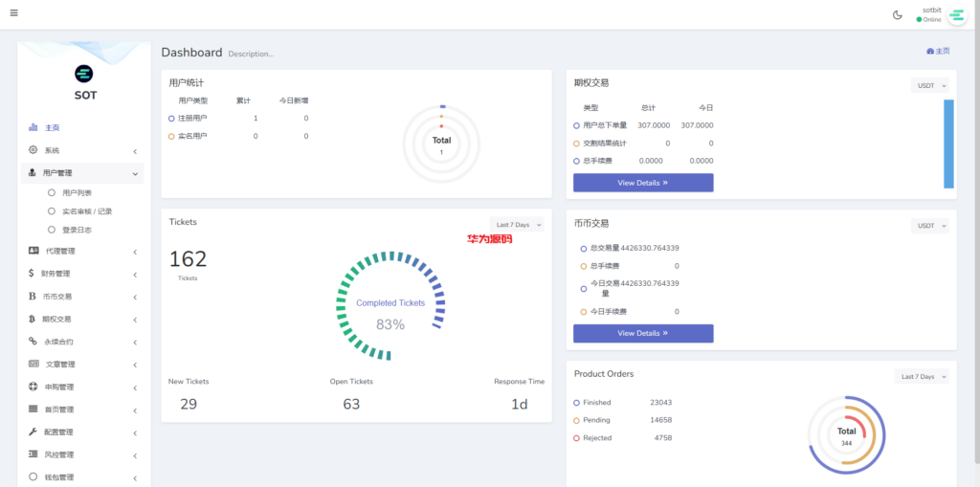980x487 pixels.
Task: Open 用户列表 submenu link
Action: (78, 193)
